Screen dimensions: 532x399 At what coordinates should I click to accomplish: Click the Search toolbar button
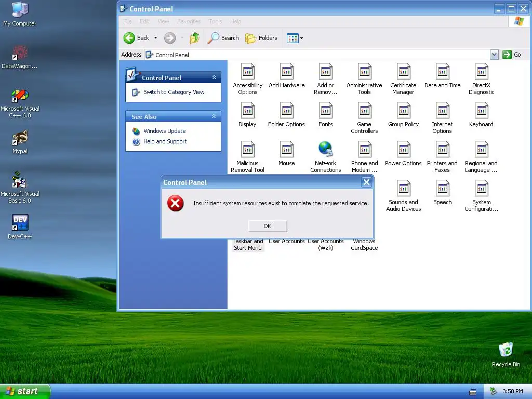(x=223, y=38)
